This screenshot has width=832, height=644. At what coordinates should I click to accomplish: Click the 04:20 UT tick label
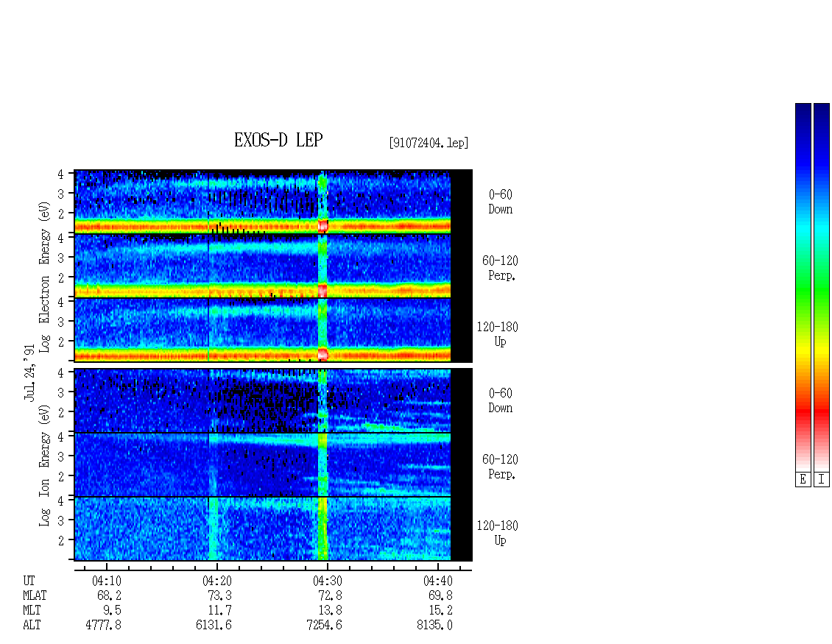click(x=217, y=581)
